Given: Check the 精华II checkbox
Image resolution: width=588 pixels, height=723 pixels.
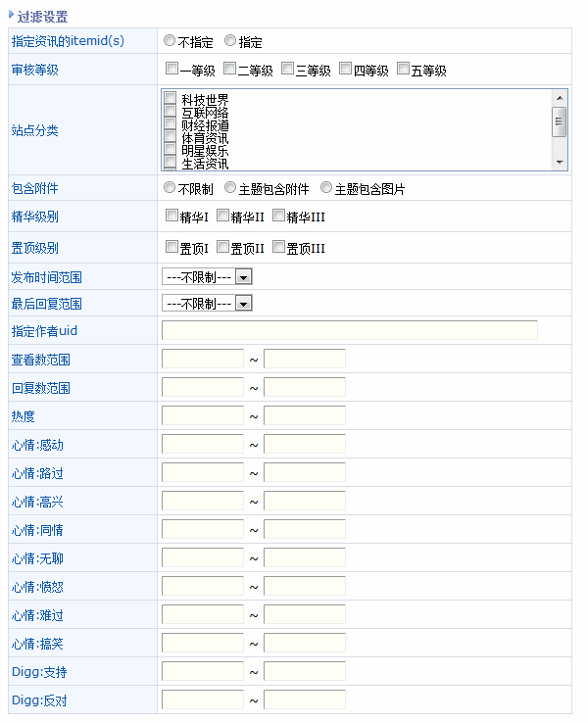Looking at the screenshot, I should (x=222, y=216).
